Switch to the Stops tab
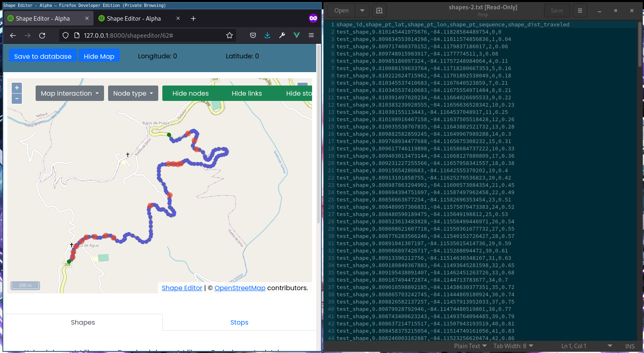 [x=239, y=322]
